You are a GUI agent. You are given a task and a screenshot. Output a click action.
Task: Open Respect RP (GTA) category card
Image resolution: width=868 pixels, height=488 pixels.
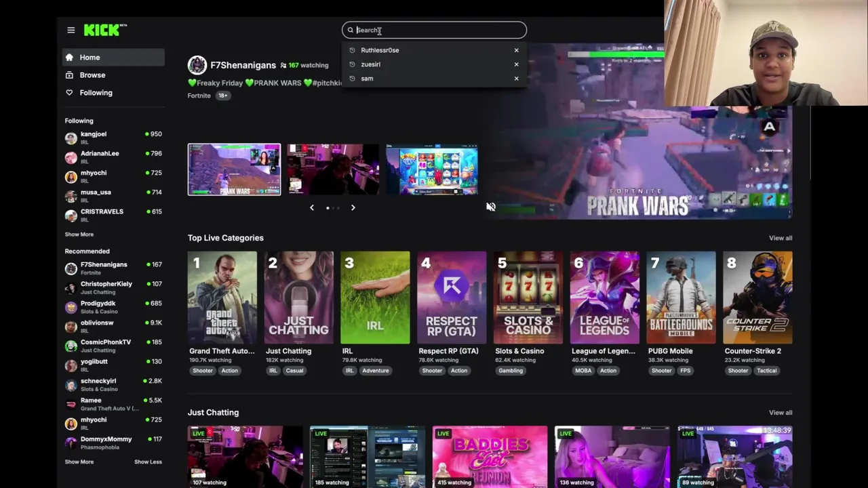(x=452, y=298)
